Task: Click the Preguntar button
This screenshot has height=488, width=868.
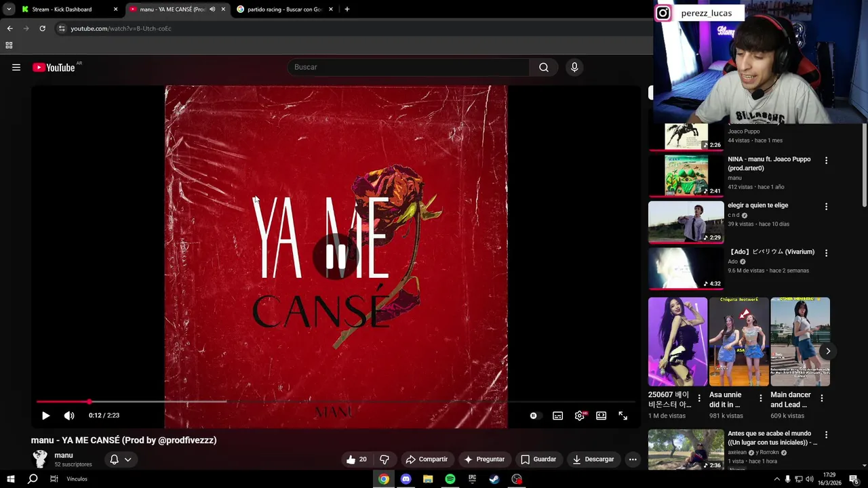Action: pos(484,459)
